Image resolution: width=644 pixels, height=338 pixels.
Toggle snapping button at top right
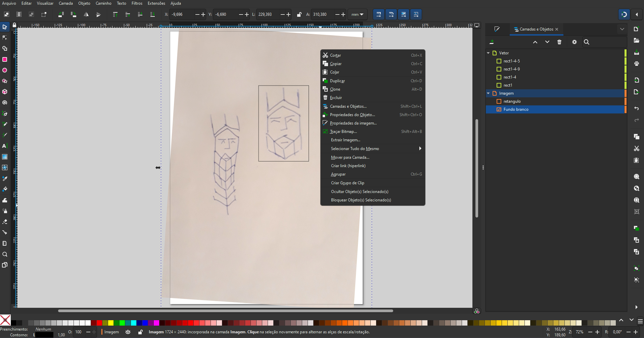click(624, 14)
